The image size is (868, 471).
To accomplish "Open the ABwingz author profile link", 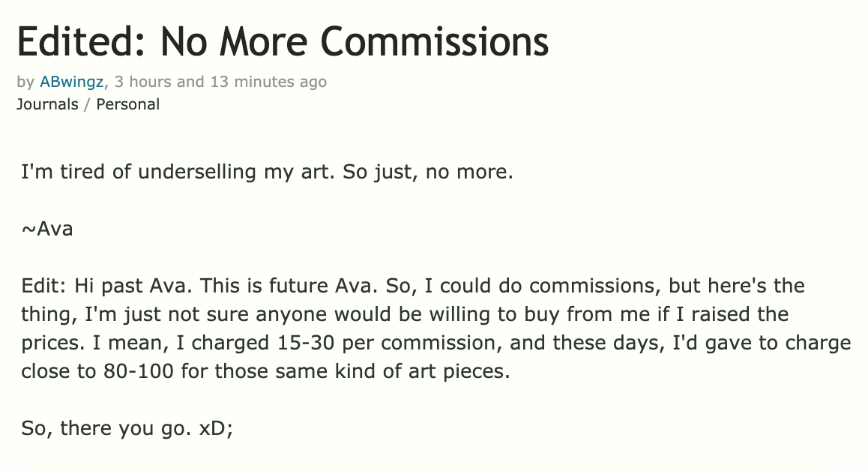I will [71, 82].
